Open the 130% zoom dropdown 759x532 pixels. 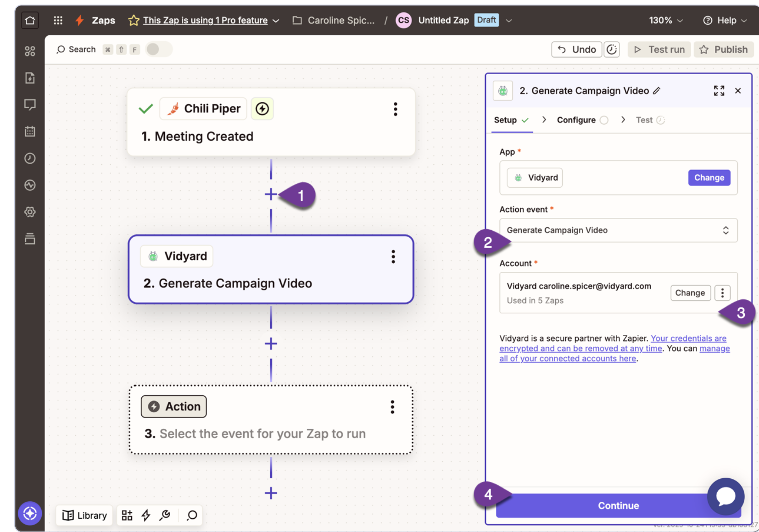tap(666, 20)
